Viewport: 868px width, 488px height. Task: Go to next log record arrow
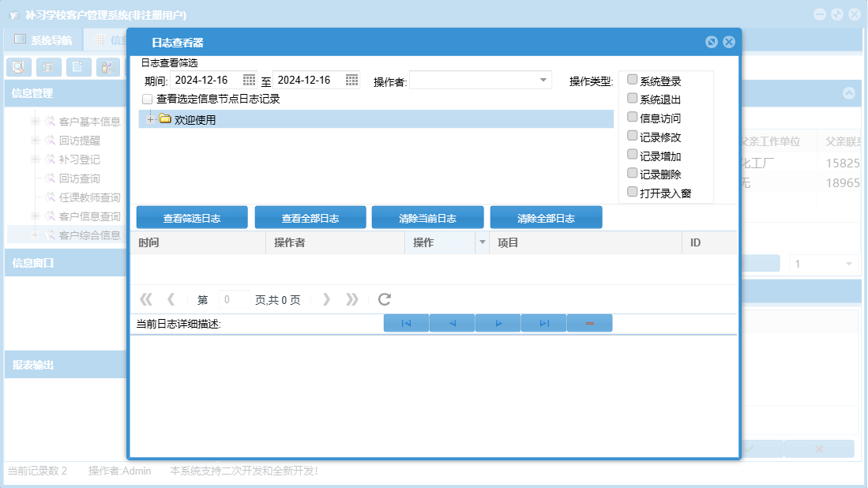[x=498, y=323]
